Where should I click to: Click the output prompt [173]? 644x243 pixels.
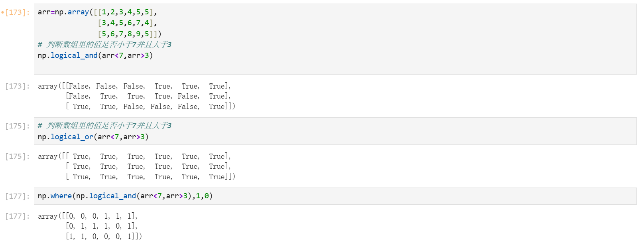18,86
